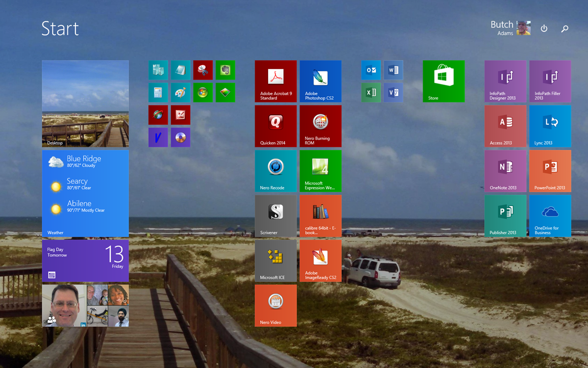Viewport: 588px width, 368px height.
Task: Open the red tile with globe icon
Action: click(x=158, y=115)
